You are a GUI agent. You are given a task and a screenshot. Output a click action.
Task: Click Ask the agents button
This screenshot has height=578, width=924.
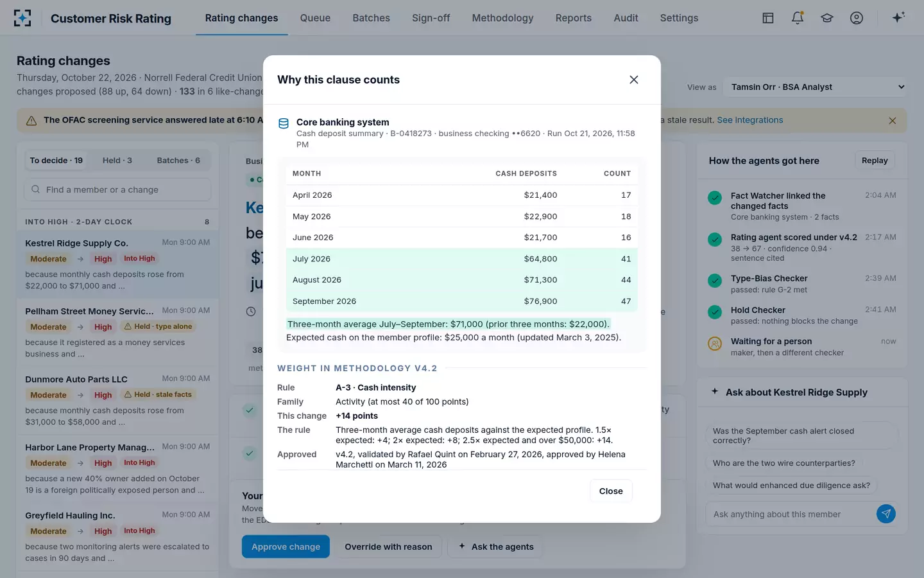coord(495,547)
